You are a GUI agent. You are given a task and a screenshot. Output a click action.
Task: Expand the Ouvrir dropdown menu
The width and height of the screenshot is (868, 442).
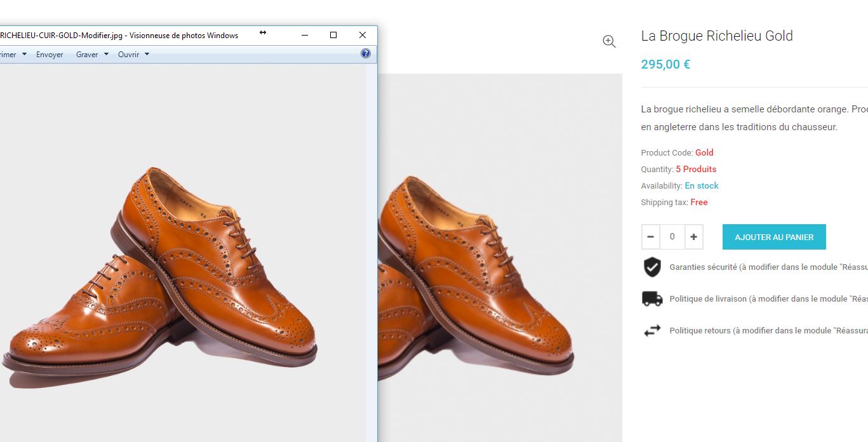133,55
